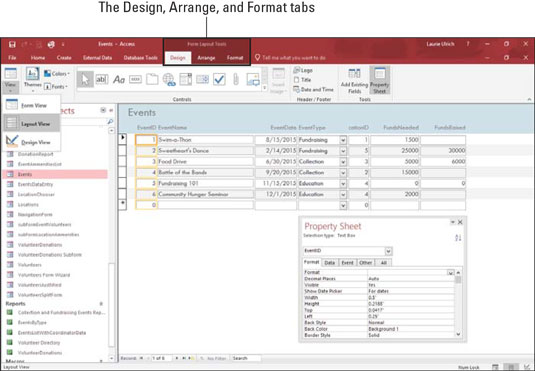Open the View button dropdown

10,87
